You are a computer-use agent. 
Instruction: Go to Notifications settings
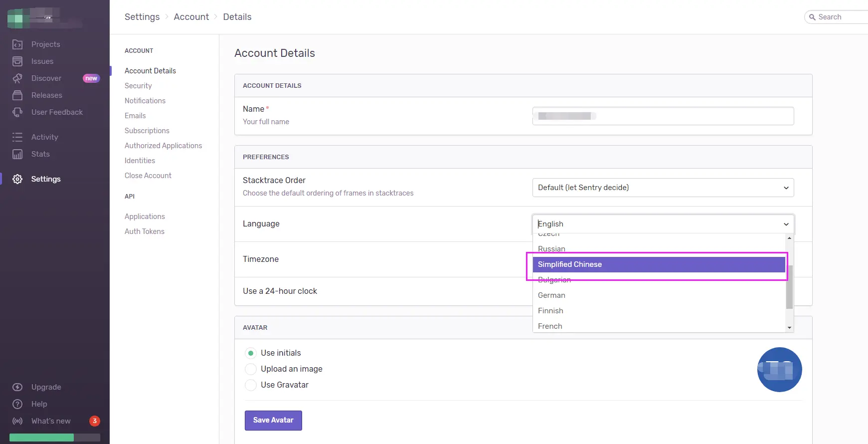tap(145, 101)
